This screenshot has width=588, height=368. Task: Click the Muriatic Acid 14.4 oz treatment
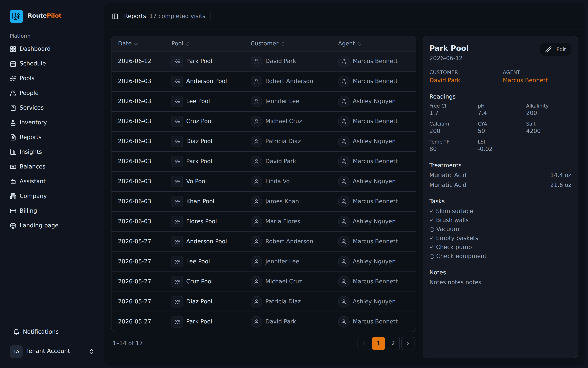tap(500, 175)
